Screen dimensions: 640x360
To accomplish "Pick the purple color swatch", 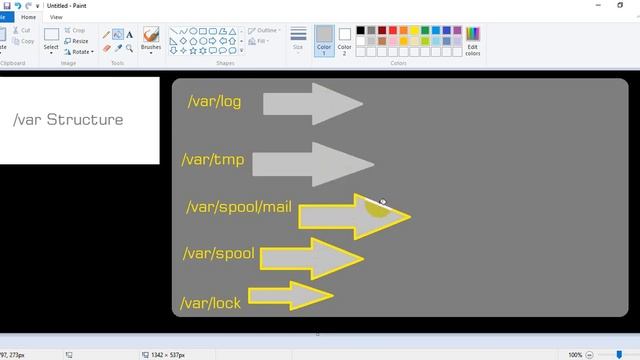I will (x=457, y=30).
